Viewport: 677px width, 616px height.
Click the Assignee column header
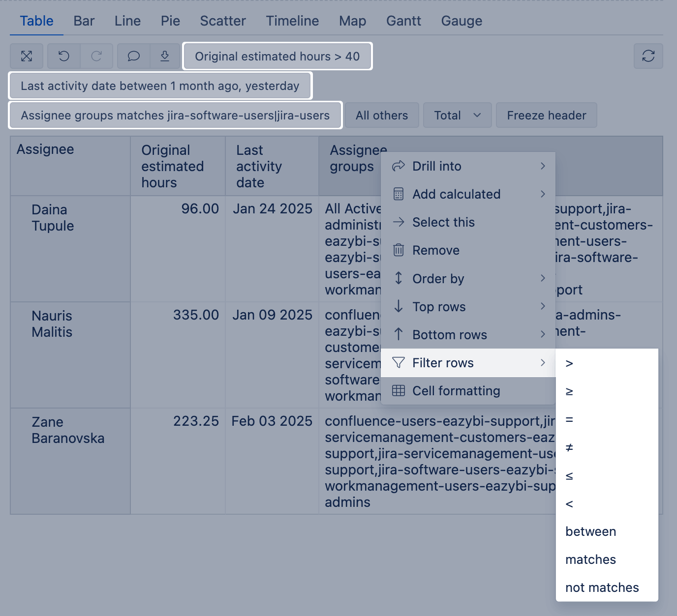[45, 149]
